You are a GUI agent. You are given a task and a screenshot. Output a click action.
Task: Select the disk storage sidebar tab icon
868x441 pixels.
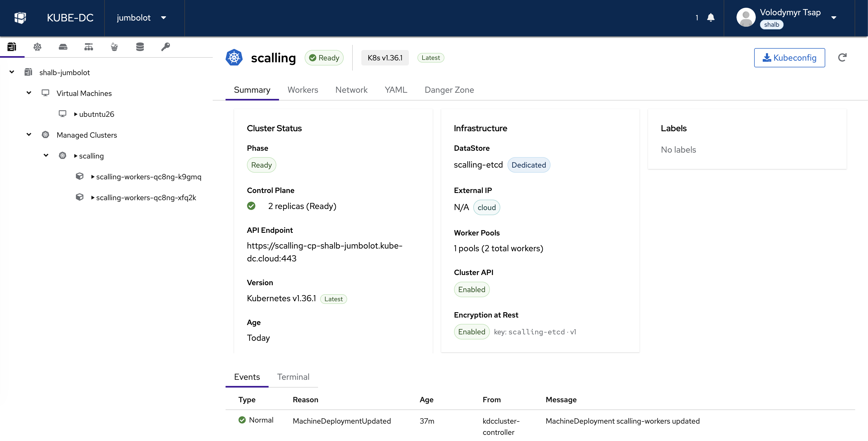63,47
